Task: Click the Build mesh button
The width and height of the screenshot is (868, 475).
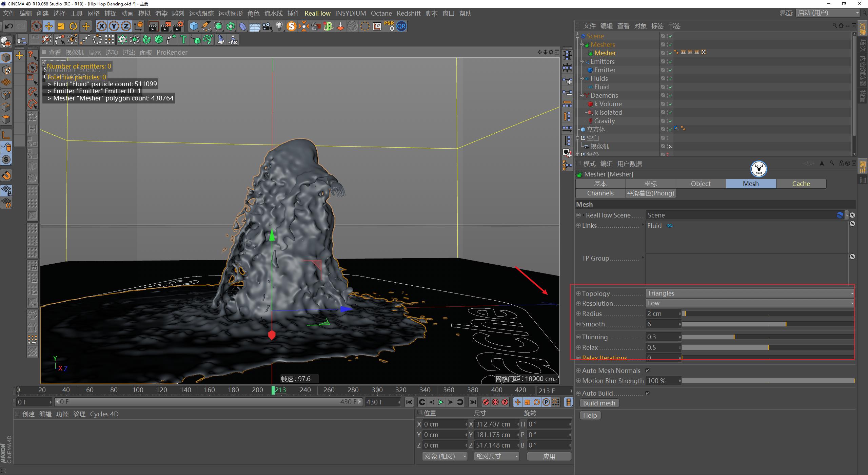Action: (x=599, y=403)
